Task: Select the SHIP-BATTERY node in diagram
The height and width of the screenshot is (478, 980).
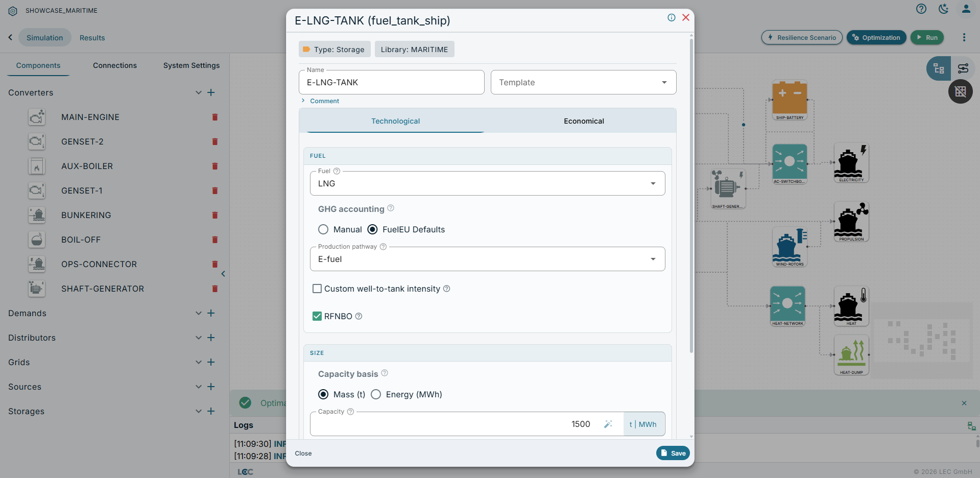Action: point(790,100)
